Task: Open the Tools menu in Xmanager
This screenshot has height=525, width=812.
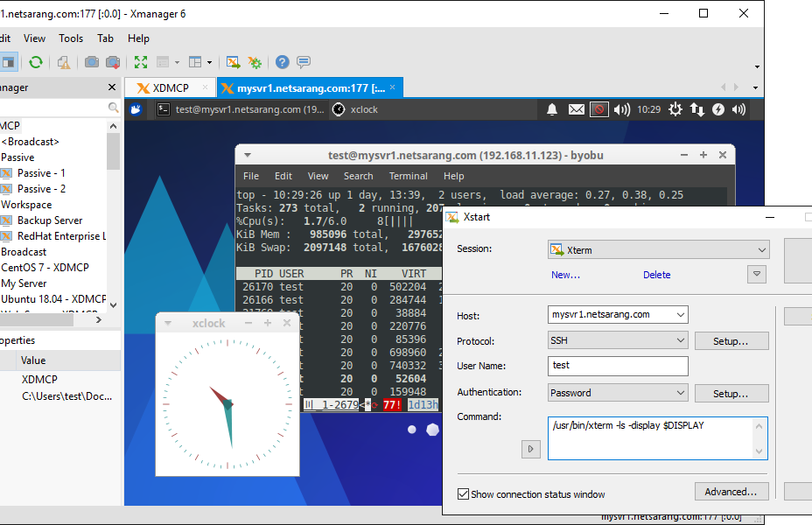Action: (71, 38)
